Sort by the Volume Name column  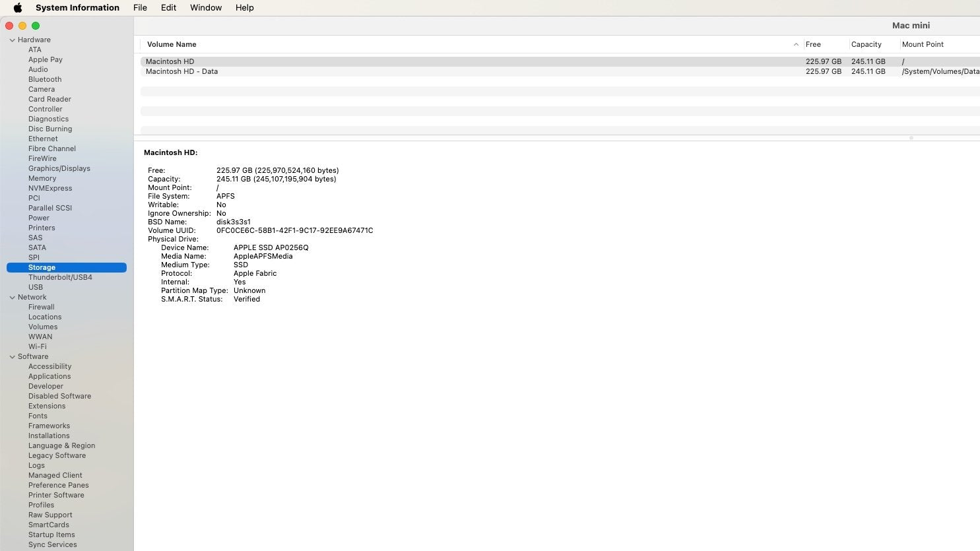click(172, 45)
